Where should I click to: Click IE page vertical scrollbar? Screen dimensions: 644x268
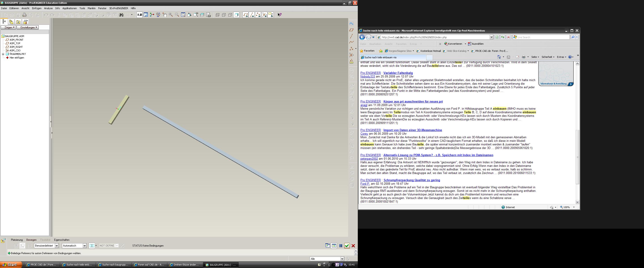[x=577, y=157]
